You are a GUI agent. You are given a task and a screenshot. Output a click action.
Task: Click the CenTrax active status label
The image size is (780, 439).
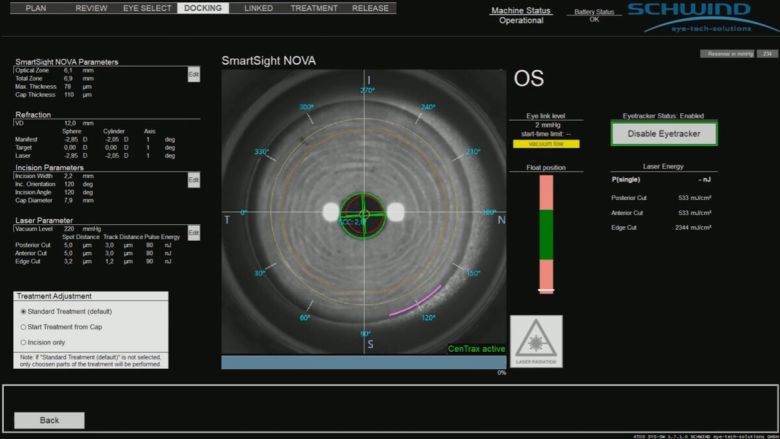477,349
